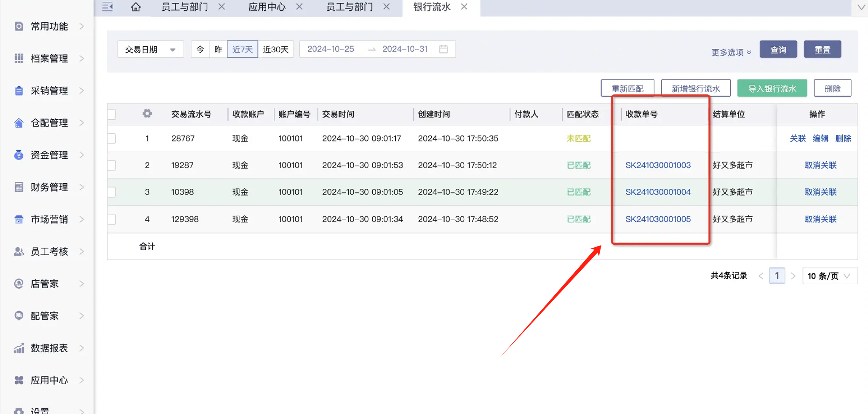Open the date range calendar icon
This screenshot has height=414, width=868.
click(x=443, y=49)
